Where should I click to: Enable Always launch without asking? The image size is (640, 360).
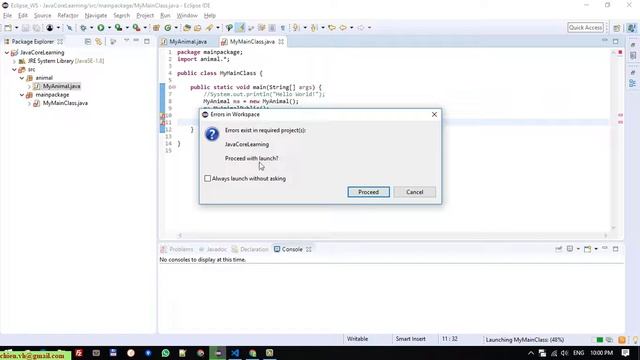click(207, 178)
